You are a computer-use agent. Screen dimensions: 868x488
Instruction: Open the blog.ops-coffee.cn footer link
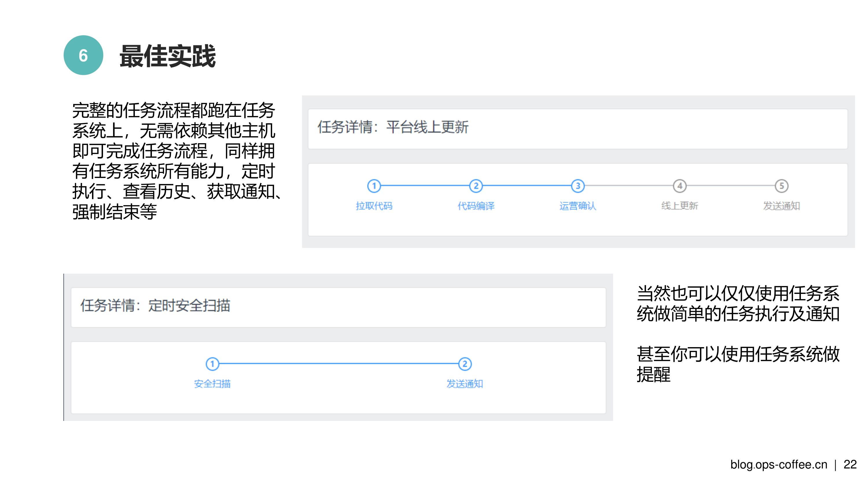click(778, 465)
